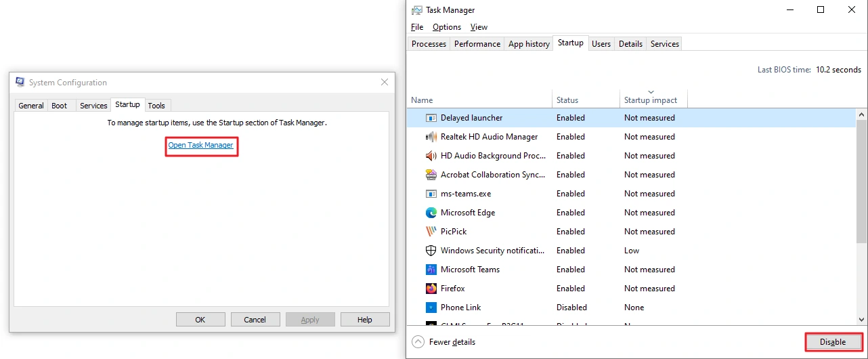Select the Startup tab in Task Manager
This screenshot has width=868, height=359.
(571, 43)
